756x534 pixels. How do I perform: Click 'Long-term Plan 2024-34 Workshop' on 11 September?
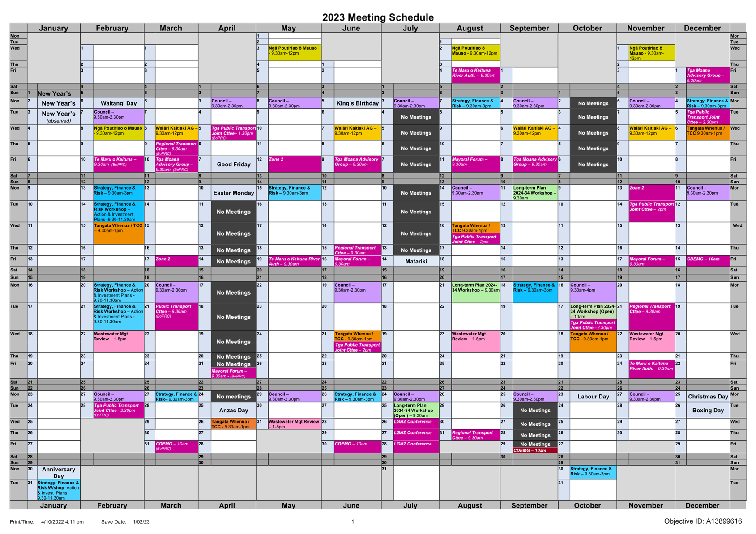(x=535, y=193)
